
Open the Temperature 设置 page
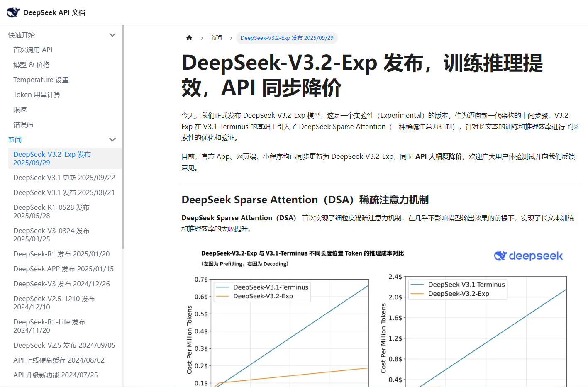41,80
